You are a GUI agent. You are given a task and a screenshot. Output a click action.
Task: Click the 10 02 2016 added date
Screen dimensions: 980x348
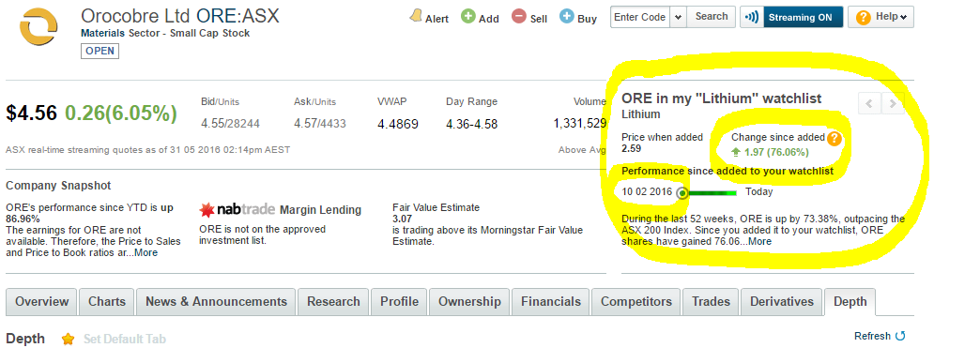648,191
